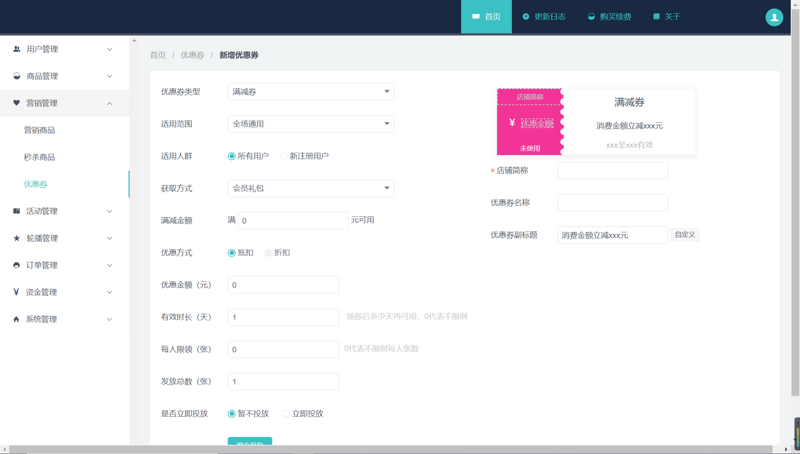
Task: Expand 资金管理 chevron
Action: pos(109,292)
